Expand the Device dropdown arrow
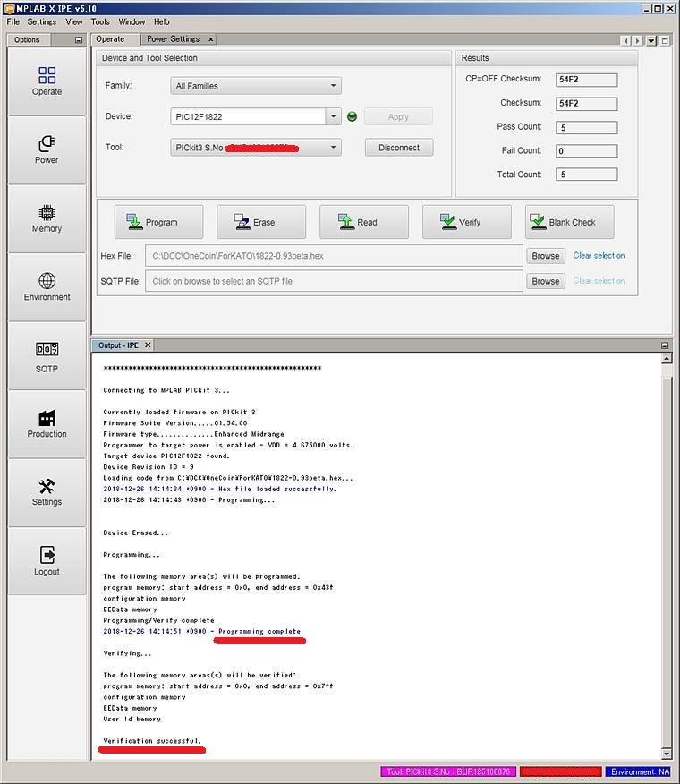 coord(333,116)
